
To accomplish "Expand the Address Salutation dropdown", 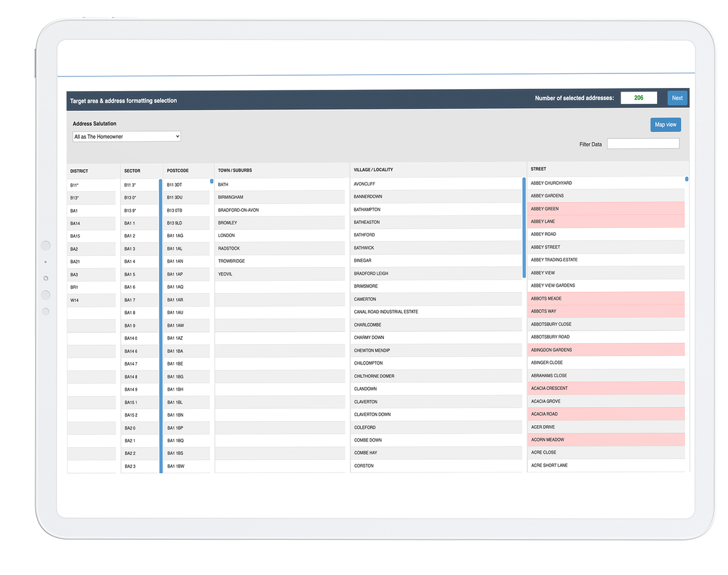I will point(126,137).
